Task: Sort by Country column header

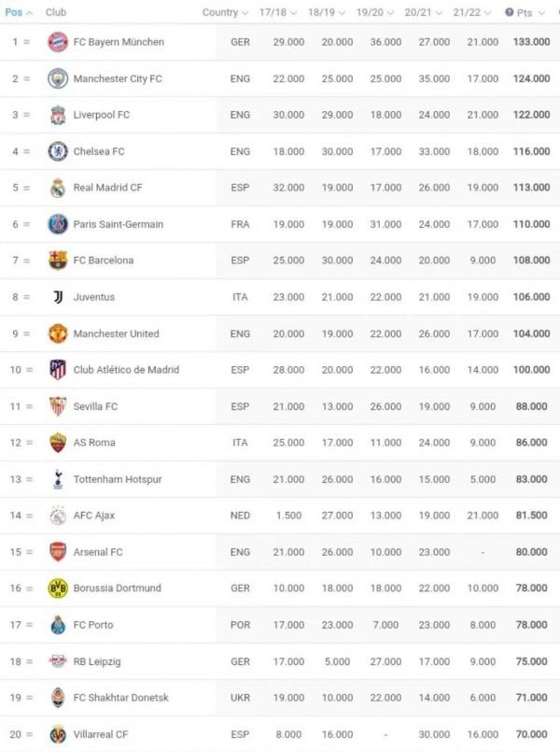Action: (224, 13)
